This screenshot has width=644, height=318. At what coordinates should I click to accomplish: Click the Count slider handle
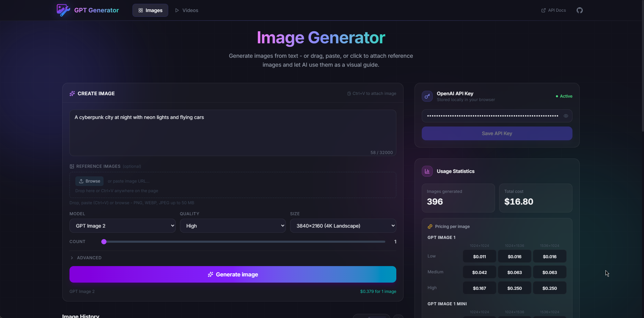(104, 242)
